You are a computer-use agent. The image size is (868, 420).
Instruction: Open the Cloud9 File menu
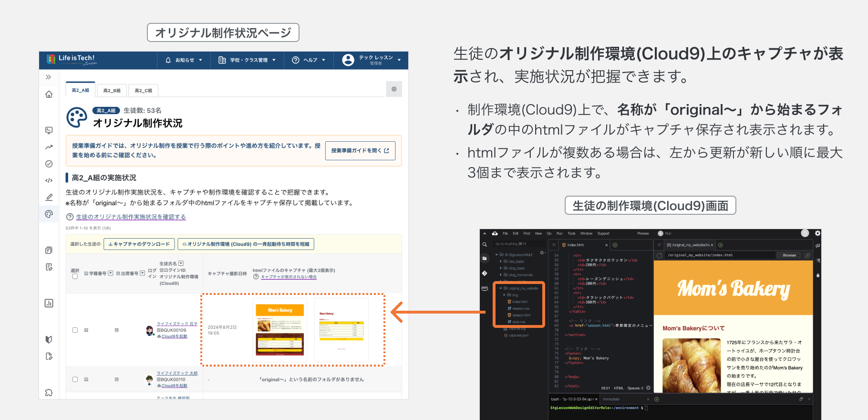[506, 233]
